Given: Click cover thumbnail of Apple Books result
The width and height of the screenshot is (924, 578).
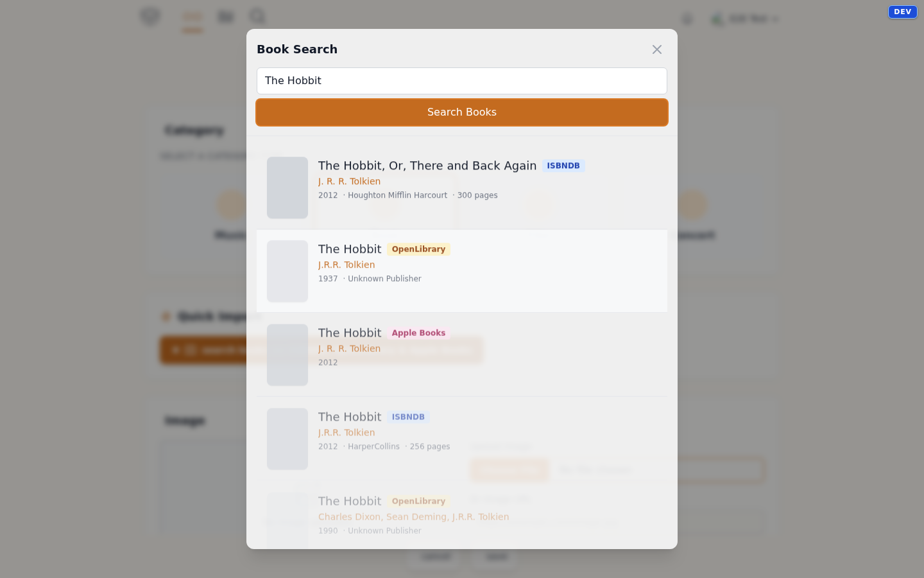Looking at the screenshot, I should [x=287, y=355].
